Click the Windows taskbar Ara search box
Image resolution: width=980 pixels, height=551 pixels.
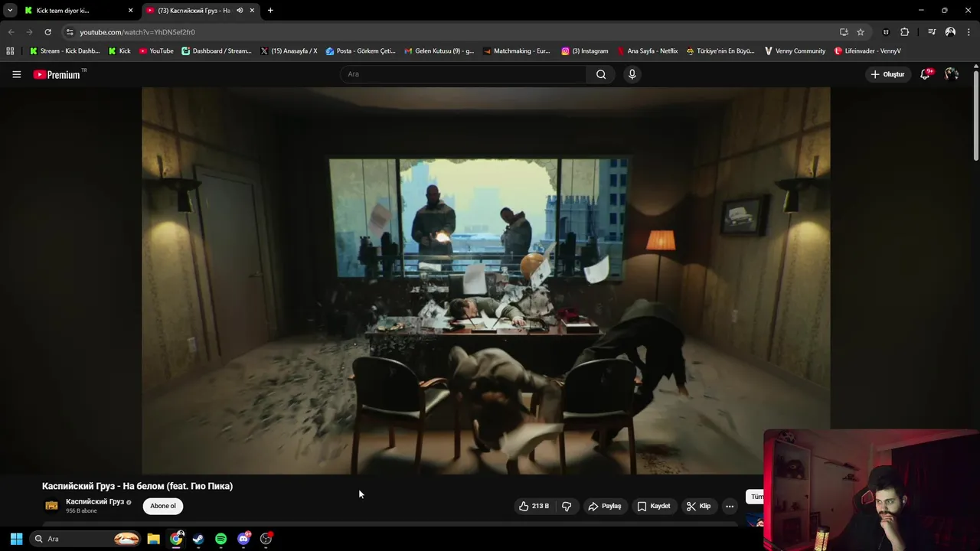86,539
